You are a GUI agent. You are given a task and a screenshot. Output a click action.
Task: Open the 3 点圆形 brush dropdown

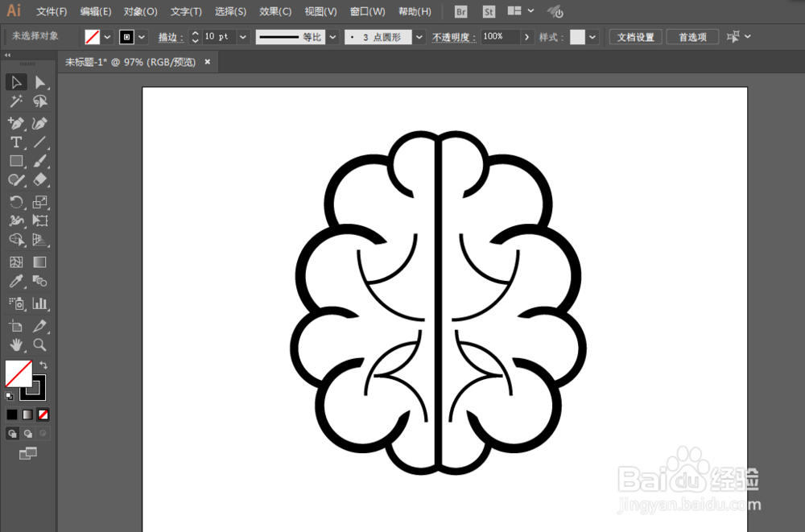(417, 36)
